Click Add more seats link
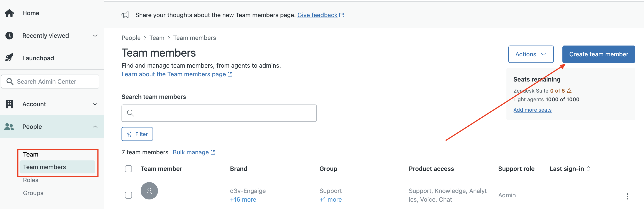The width and height of the screenshot is (644, 209). 532,110
